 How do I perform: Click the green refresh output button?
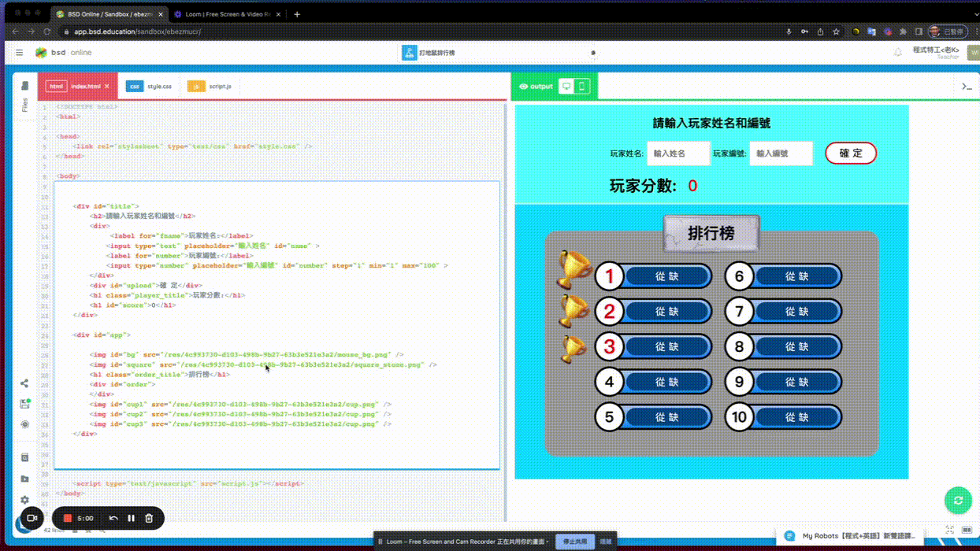[x=958, y=501]
